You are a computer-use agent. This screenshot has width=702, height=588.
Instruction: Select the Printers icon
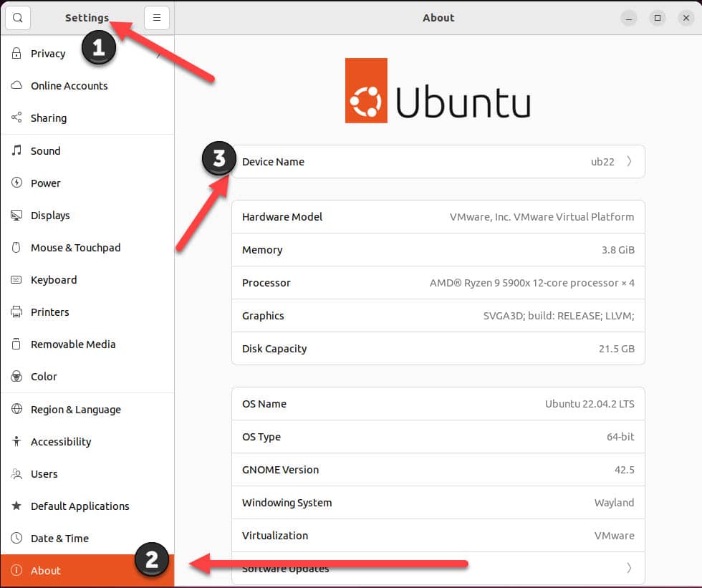pyautogui.click(x=15, y=312)
